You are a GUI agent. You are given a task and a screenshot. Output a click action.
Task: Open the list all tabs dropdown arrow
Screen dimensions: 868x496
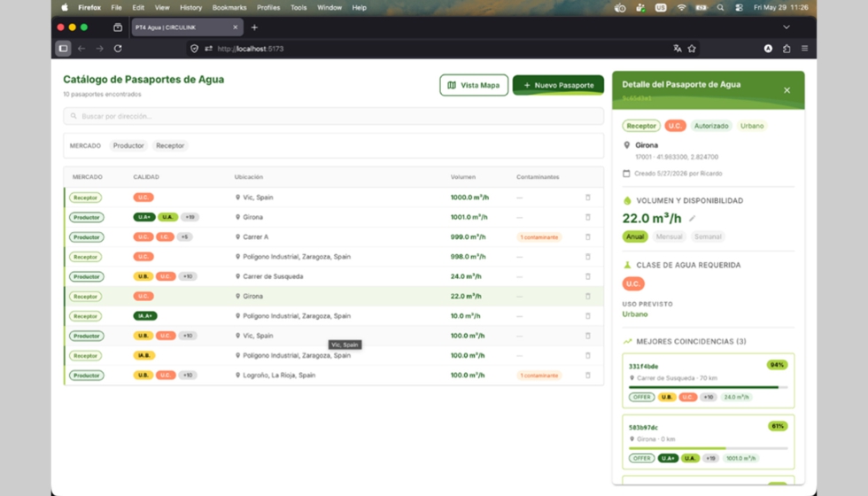[x=787, y=27]
